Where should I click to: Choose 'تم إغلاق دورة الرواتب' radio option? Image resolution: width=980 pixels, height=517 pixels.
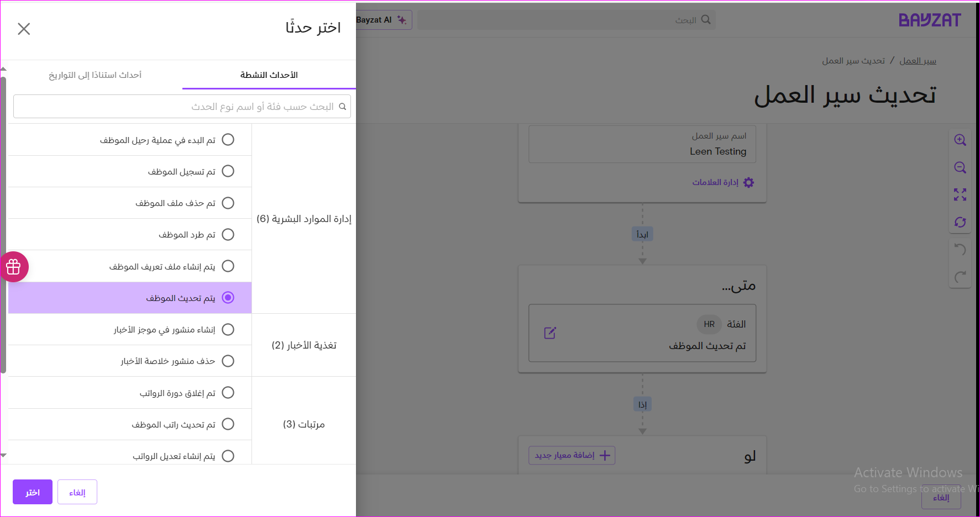[228, 393]
